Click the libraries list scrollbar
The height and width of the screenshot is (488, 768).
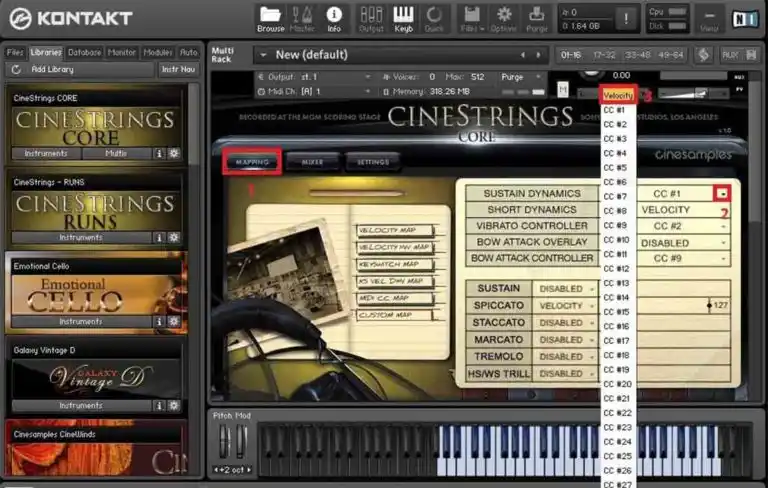(x=193, y=125)
